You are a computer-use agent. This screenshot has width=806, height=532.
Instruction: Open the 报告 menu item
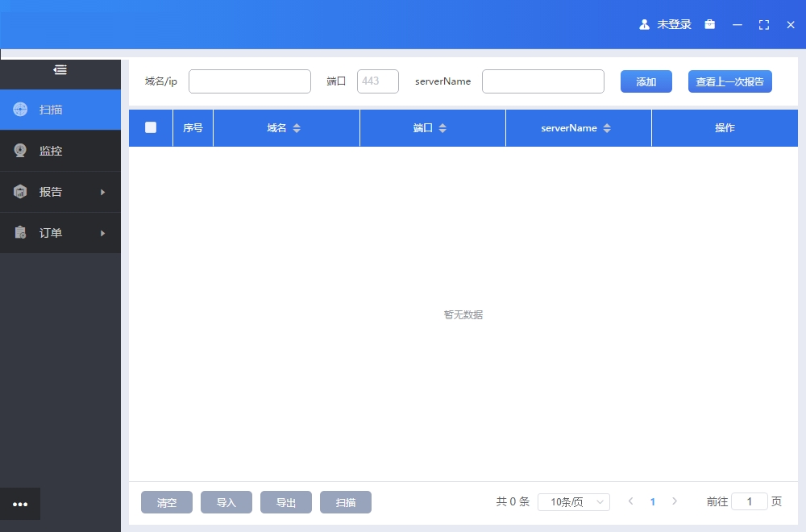[60, 192]
